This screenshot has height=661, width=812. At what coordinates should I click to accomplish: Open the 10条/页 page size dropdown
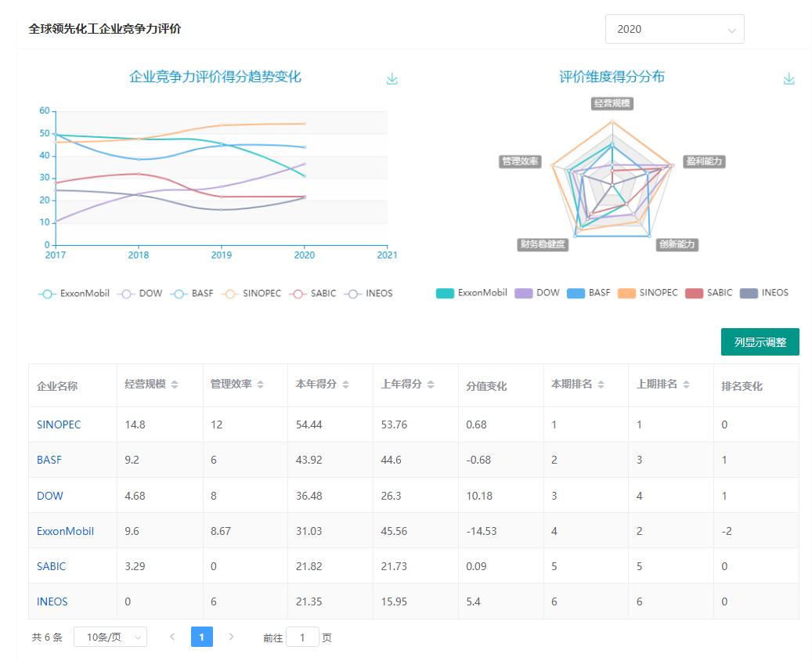[110, 637]
